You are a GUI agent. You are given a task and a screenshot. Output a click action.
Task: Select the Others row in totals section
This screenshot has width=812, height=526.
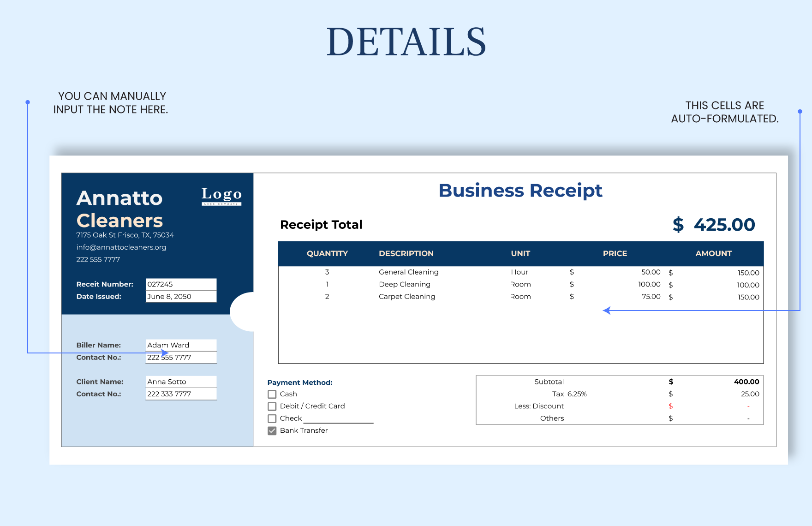coord(552,418)
